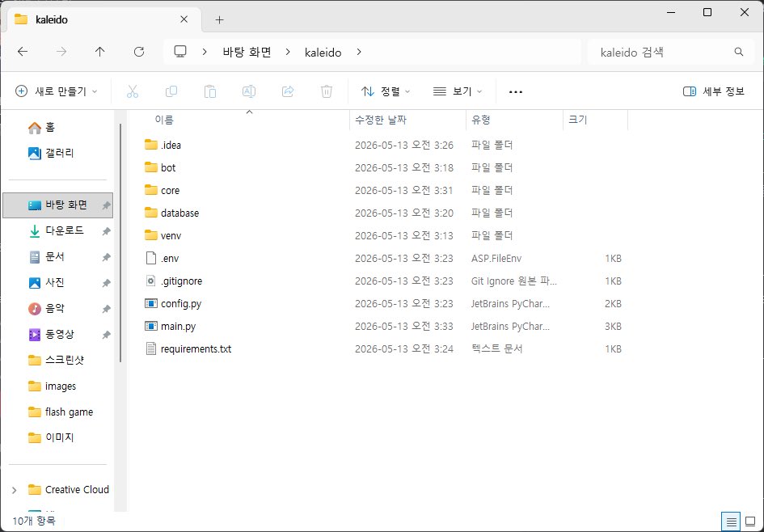Expand chevron after kaleido in address bar
764x532 pixels.
pos(359,52)
